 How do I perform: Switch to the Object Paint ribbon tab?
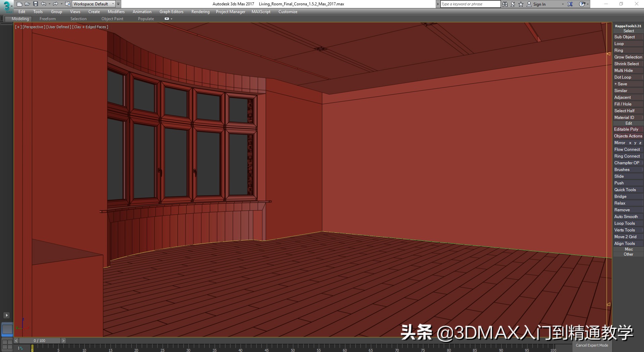pyautogui.click(x=113, y=19)
